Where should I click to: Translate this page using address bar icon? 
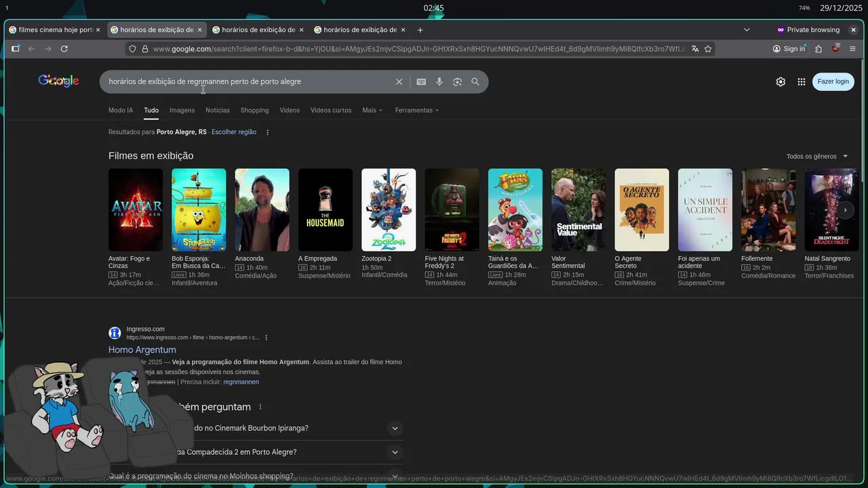coord(695,49)
